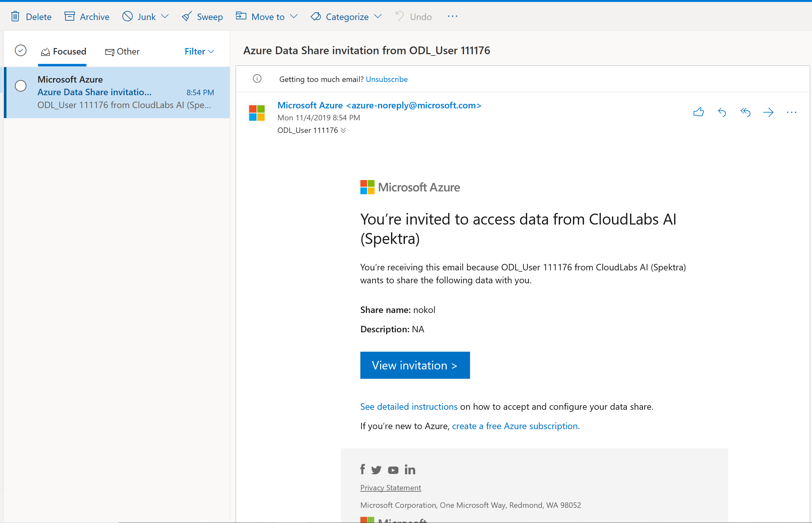
Task: Click the YouTube icon in footer
Action: point(393,470)
